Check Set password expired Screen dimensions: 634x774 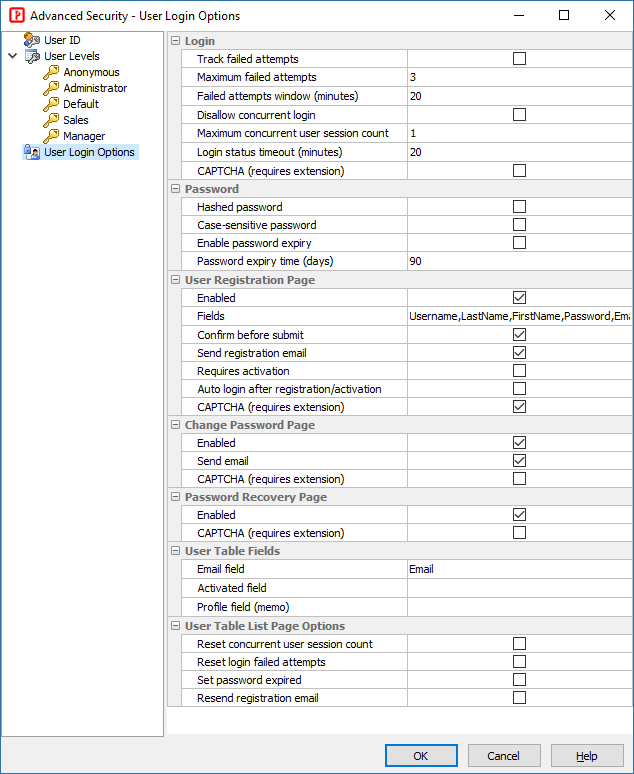click(519, 680)
